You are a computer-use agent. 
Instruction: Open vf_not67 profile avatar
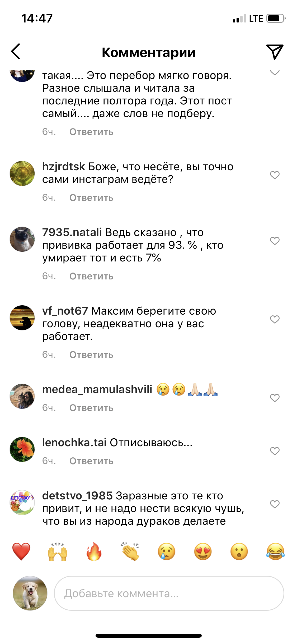point(22,318)
